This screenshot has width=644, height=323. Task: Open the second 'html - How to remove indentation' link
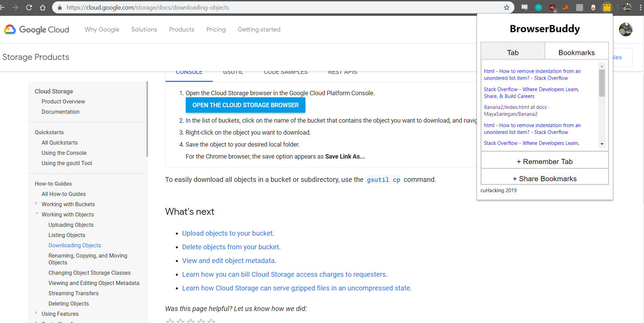pos(532,129)
